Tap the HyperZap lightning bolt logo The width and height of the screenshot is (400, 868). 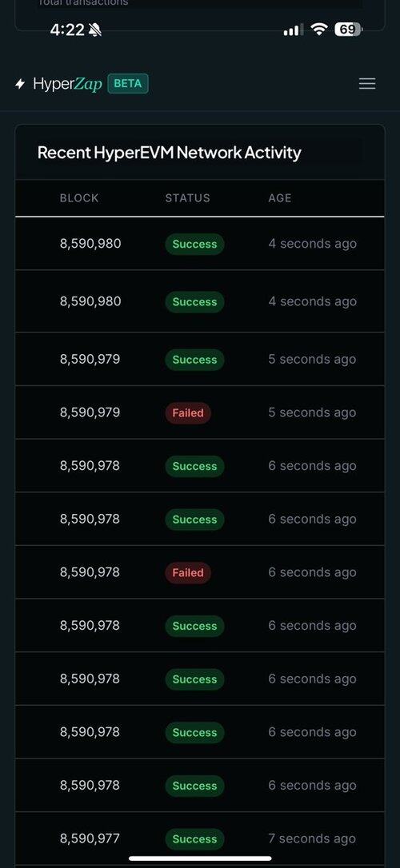coord(21,84)
